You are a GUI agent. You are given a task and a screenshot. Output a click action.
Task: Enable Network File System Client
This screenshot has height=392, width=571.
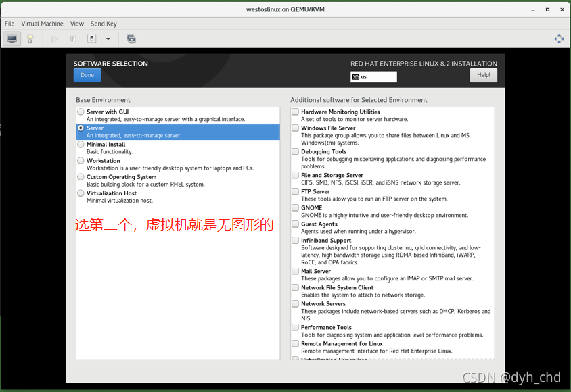[296, 287]
